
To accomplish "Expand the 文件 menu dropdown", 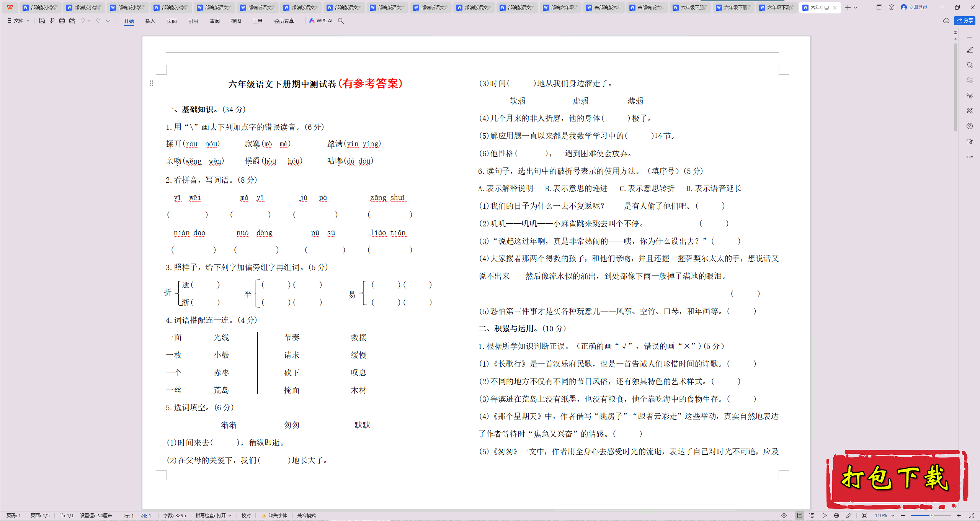I will click(18, 21).
